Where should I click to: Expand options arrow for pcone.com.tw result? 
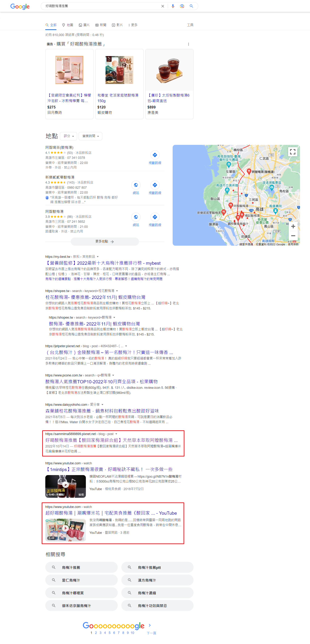pos(113,375)
